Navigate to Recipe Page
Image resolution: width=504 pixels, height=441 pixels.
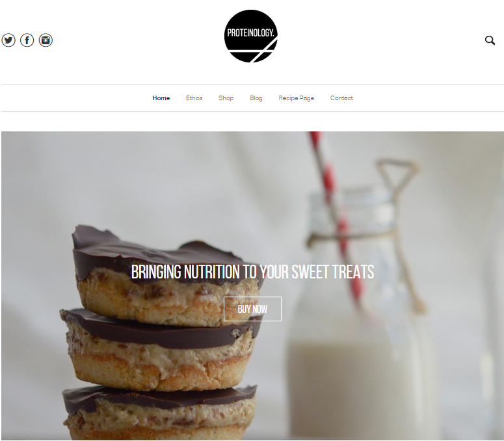pos(296,98)
